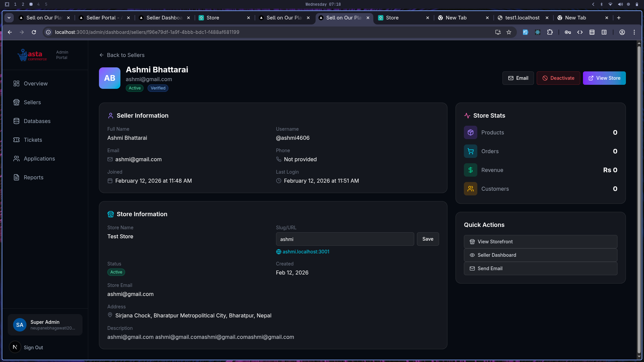644x362 pixels.
Task: Click the Active status badge
Action: 135,88
